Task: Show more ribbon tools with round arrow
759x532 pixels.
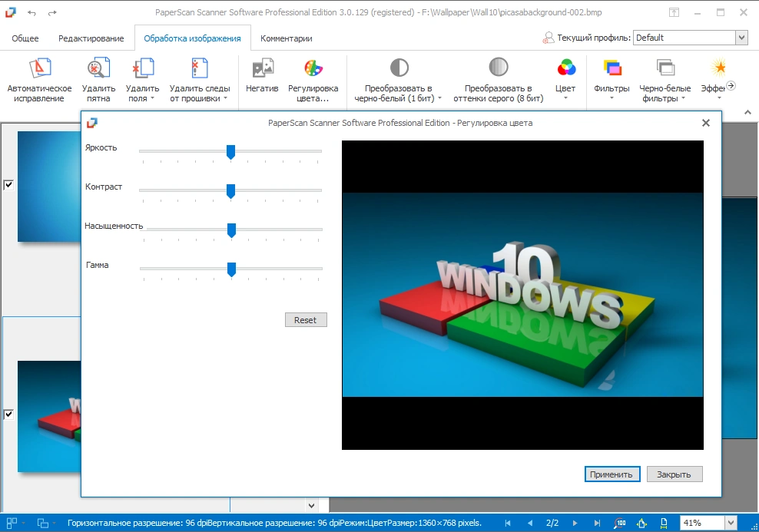Action: click(x=731, y=86)
